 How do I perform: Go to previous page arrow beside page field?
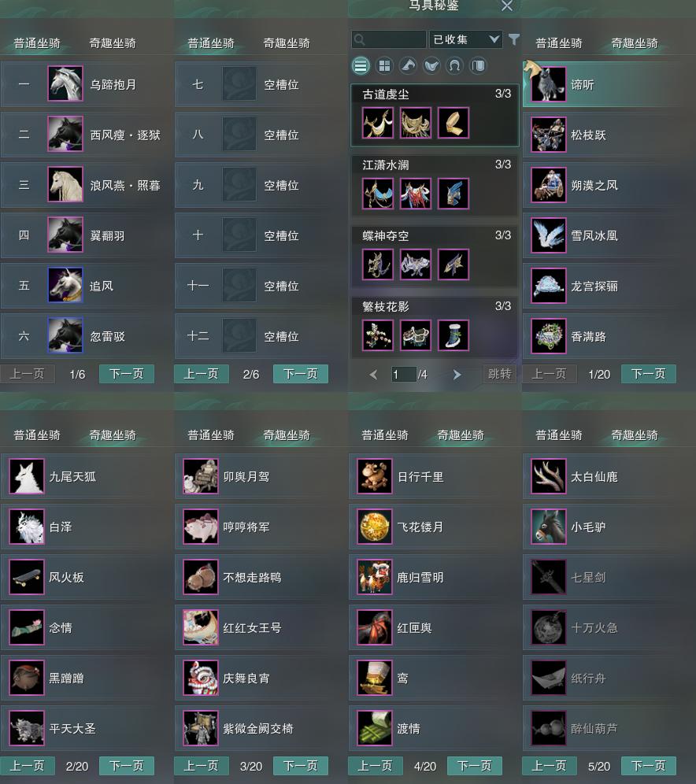[x=373, y=375]
